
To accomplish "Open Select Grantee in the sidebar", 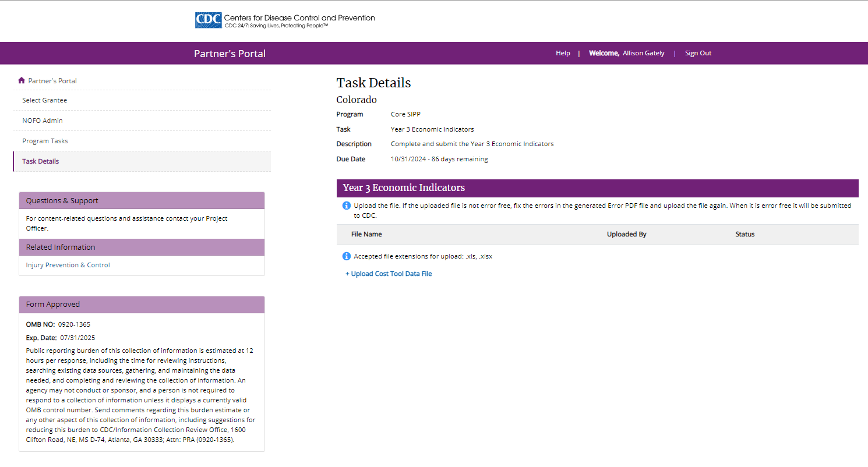I will [45, 100].
